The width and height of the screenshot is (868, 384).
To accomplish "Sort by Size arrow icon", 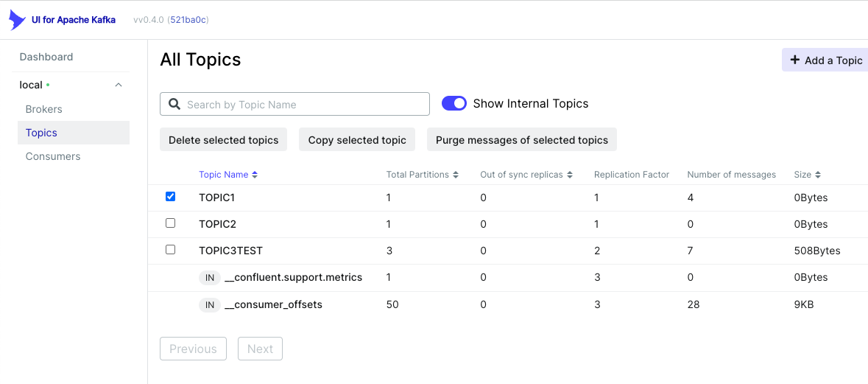I will click(818, 175).
